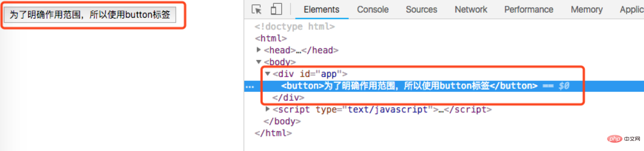Select the highlighted button element row
The image size is (644, 151).
(x=444, y=86)
